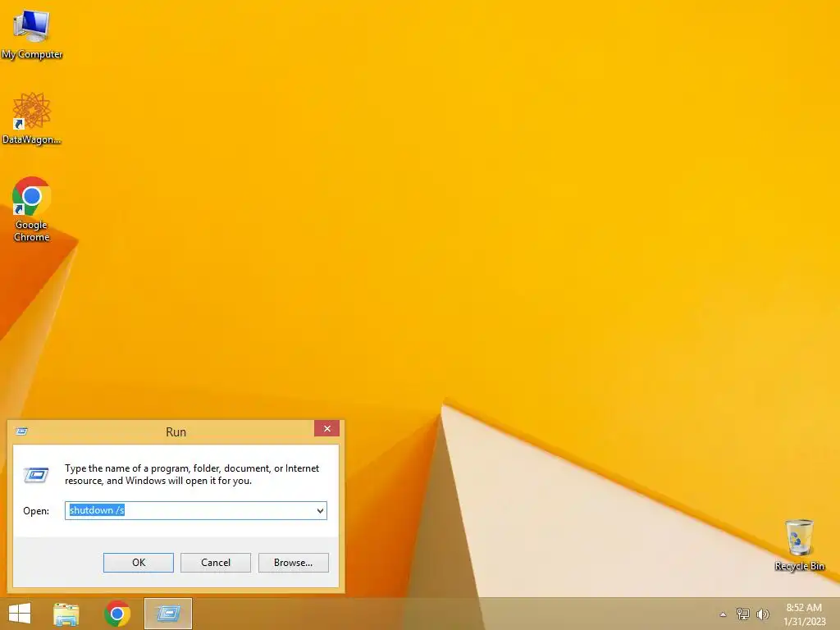Click the "Open:" label
The height and width of the screenshot is (630, 840).
click(36, 511)
